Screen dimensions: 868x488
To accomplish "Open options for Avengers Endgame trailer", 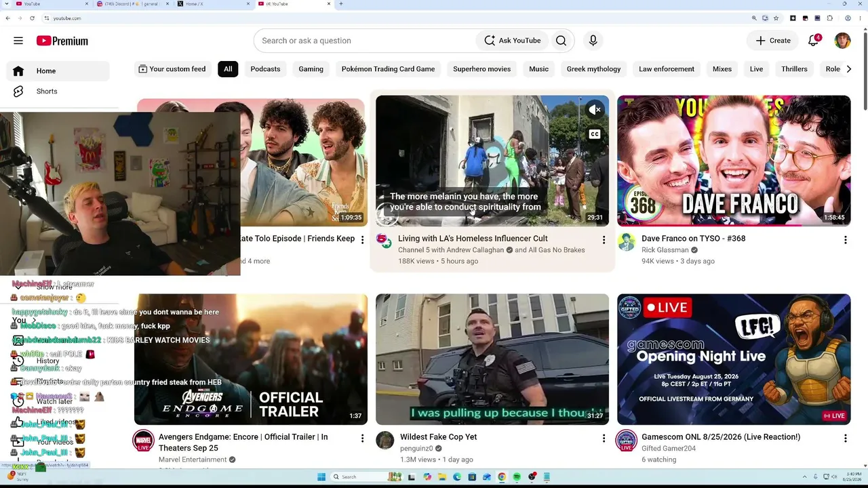I will pyautogui.click(x=362, y=439).
